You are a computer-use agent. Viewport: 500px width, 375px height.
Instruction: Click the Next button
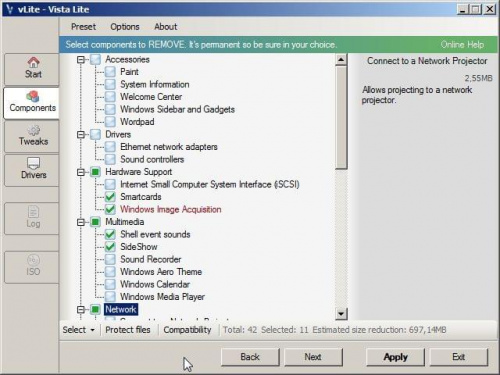coord(313,357)
